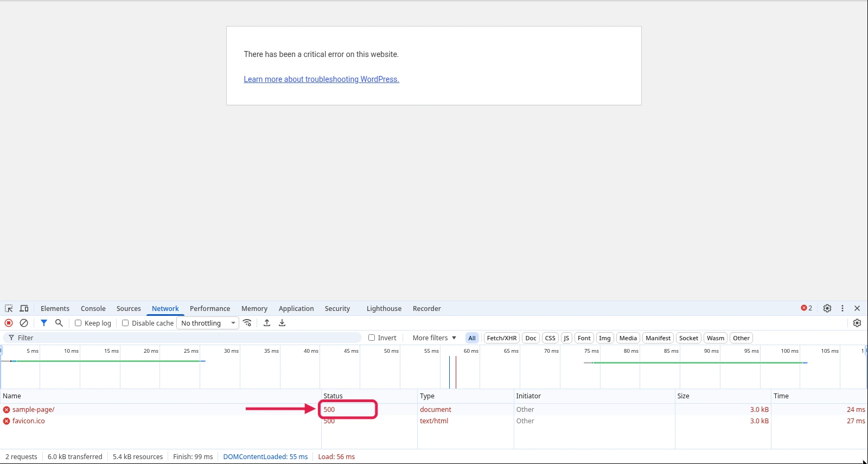Select the sample-page/ request row

click(x=434, y=410)
